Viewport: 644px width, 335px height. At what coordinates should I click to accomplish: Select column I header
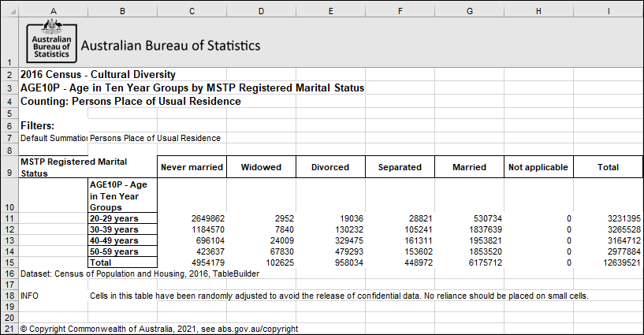point(609,12)
